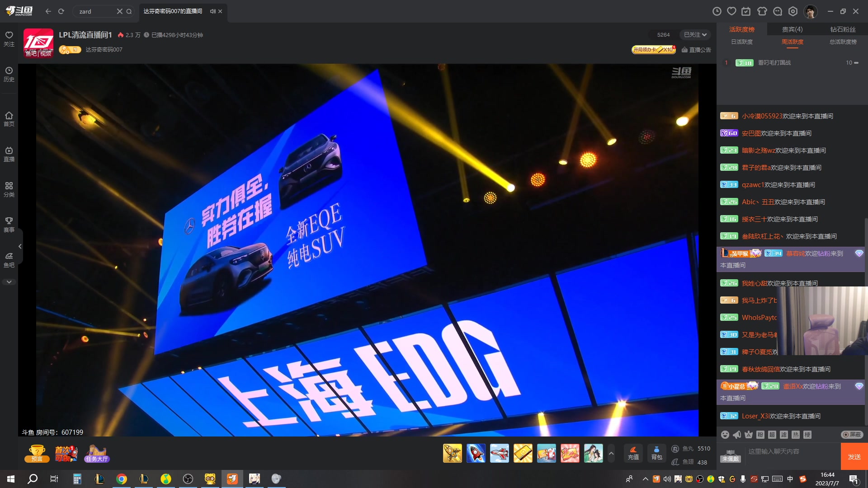Open the 赛事 trophy icon in the sidebar
Screen dimensions: 868x488
(x=9, y=224)
